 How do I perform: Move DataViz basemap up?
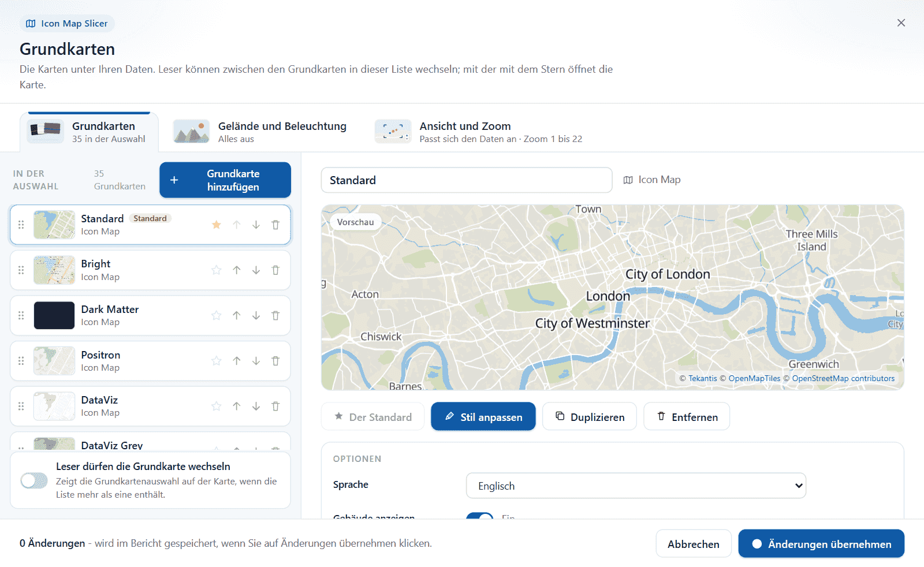(237, 406)
